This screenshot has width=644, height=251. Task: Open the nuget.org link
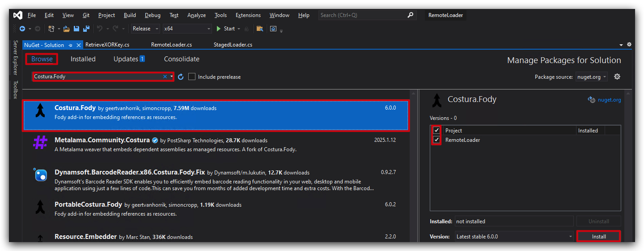tap(609, 100)
